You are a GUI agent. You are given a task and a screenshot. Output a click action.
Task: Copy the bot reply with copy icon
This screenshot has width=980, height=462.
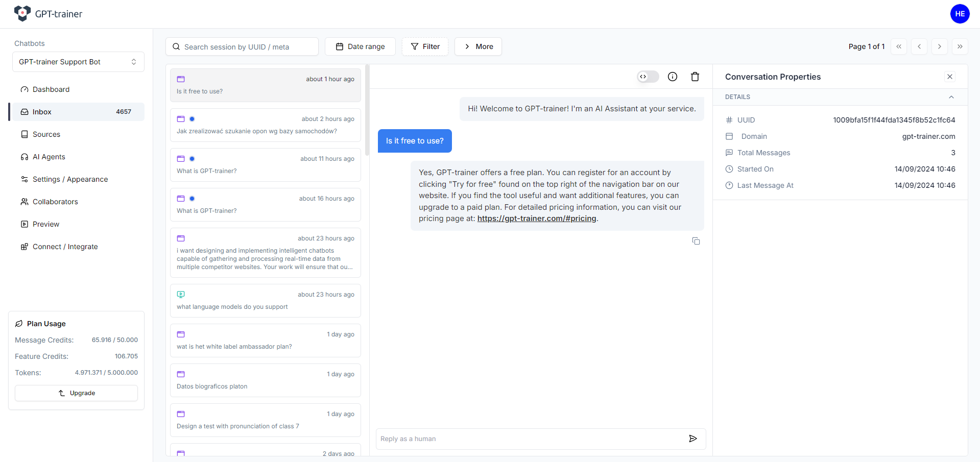click(x=696, y=241)
